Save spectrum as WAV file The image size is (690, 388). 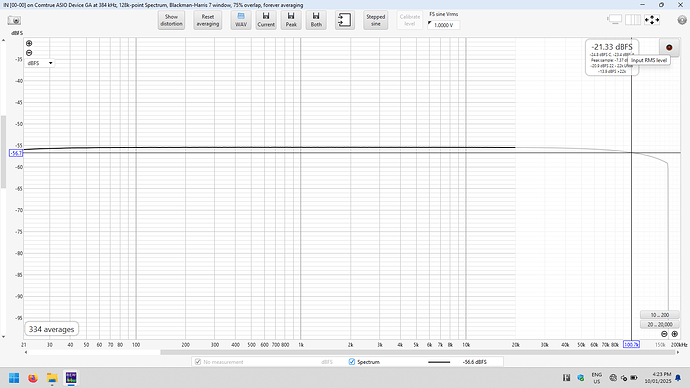pyautogui.click(x=241, y=20)
